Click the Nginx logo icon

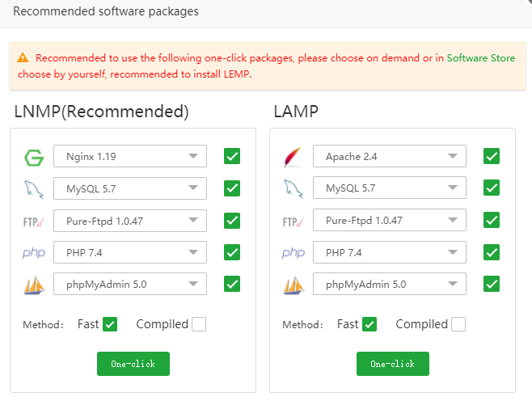pyautogui.click(x=33, y=157)
